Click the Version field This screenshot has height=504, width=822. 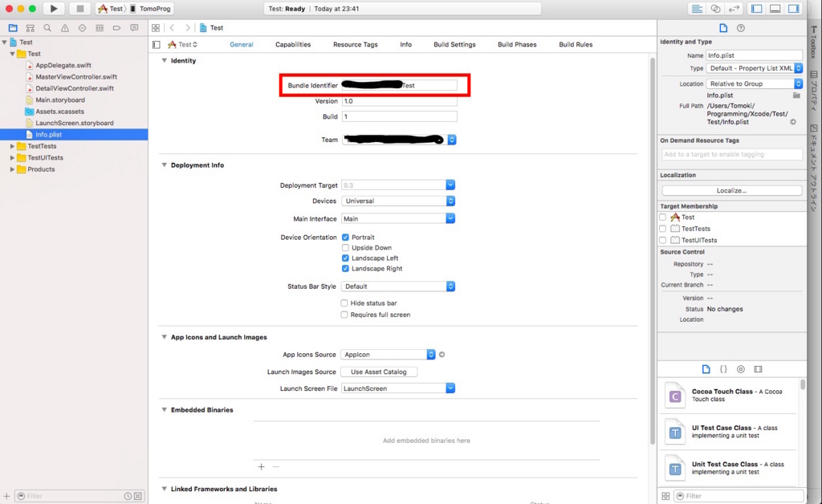point(400,101)
